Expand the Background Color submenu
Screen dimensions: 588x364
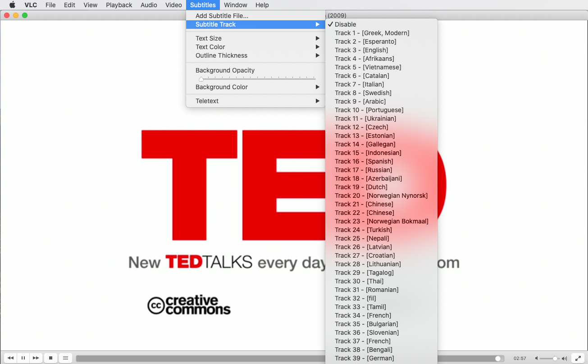coord(255,87)
